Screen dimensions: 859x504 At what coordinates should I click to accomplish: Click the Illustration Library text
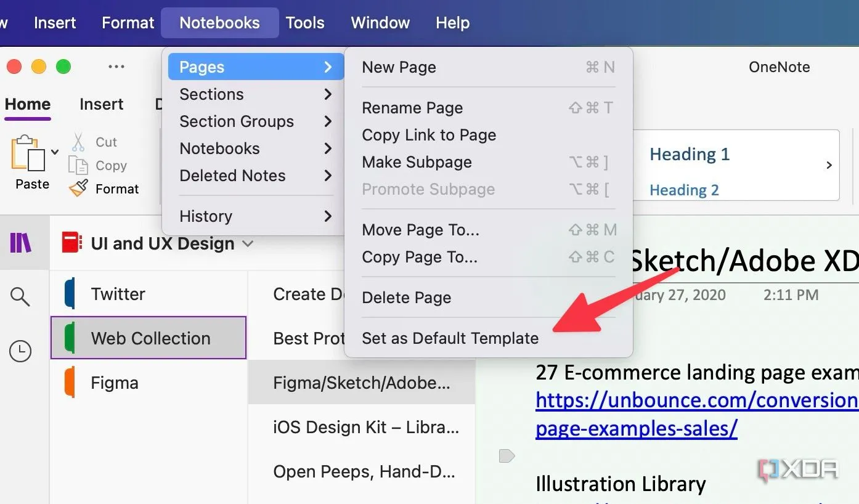[x=621, y=484]
